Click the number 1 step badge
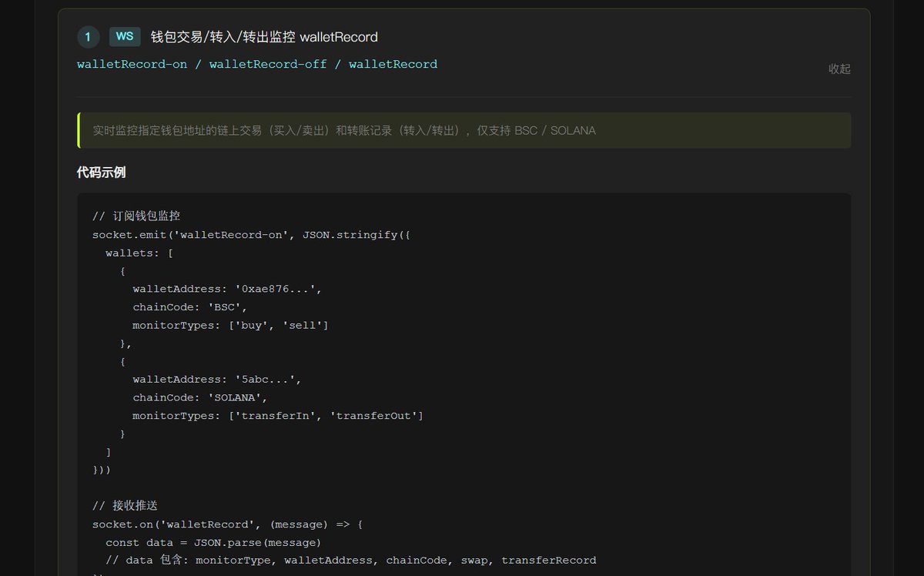Viewport: 924px width, 576px height. (x=88, y=37)
